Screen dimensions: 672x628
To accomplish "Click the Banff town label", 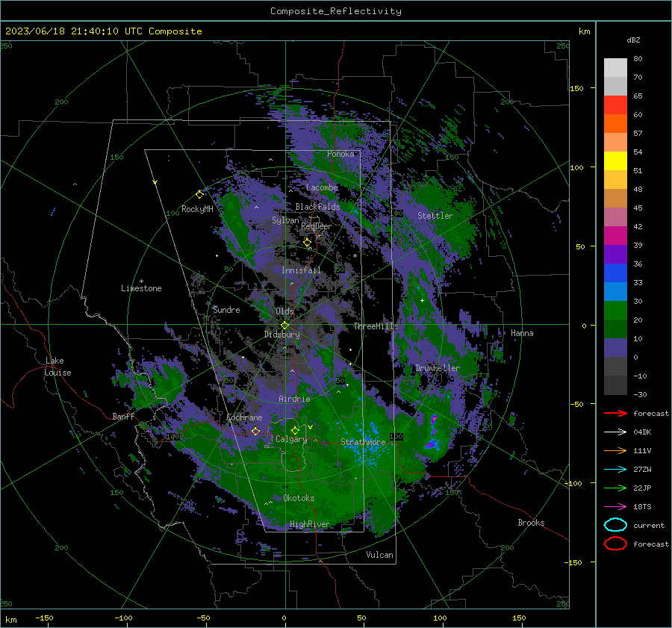I will click(123, 417).
